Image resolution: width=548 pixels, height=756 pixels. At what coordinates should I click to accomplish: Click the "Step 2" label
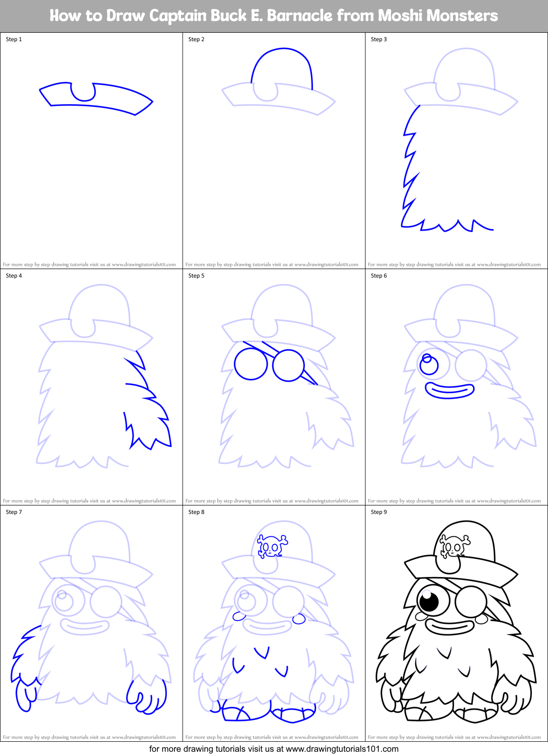(x=196, y=39)
